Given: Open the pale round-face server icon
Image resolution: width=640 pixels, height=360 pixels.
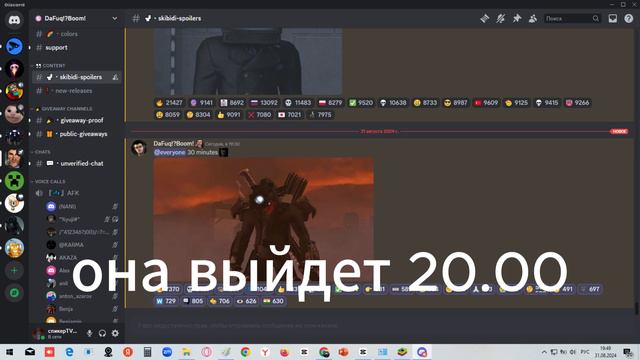Looking at the screenshot, I should coord(14,113).
